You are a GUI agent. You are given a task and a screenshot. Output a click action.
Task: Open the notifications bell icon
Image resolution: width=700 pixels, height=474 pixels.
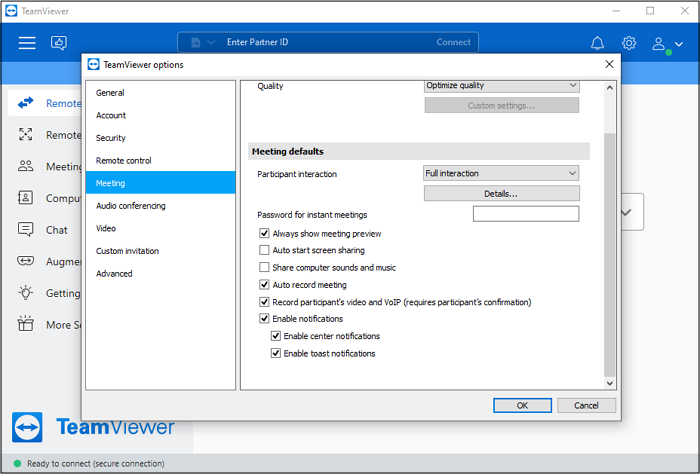597,43
